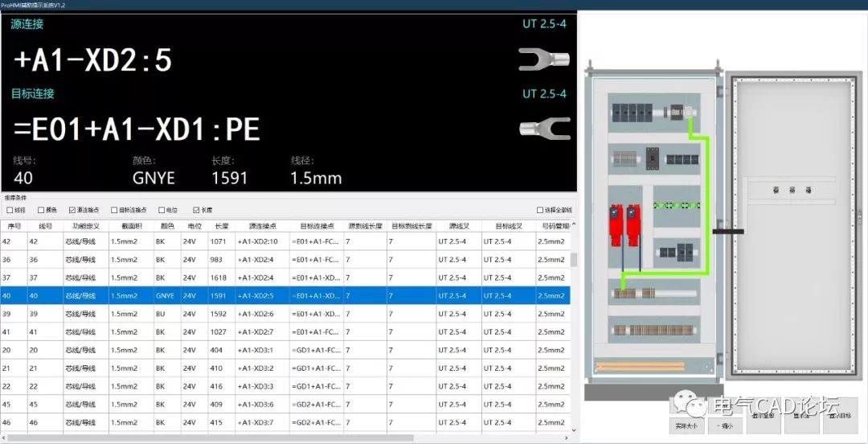Image resolution: width=868 pixels, height=444 pixels.
Task: Click the 显示全部 button
Action: point(764,416)
